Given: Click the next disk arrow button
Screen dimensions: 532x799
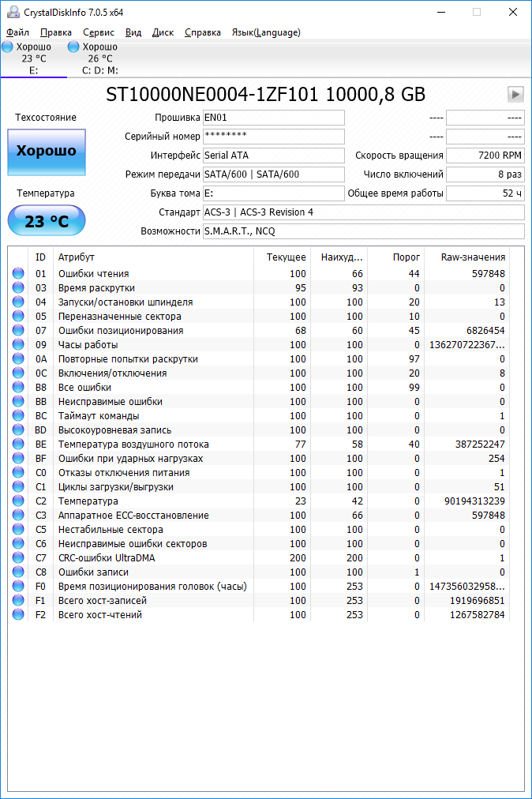Looking at the screenshot, I should [515, 95].
